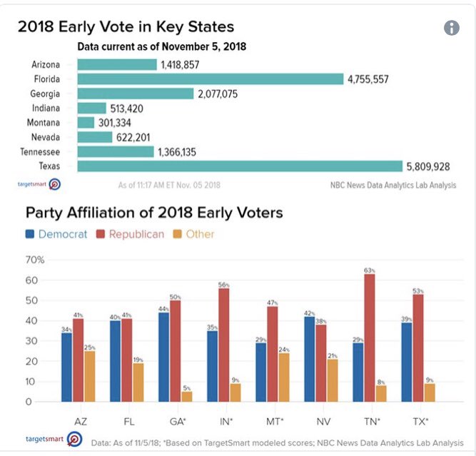Click the orange Other legend swatch
The image size is (476, 456).
(177, 234)
